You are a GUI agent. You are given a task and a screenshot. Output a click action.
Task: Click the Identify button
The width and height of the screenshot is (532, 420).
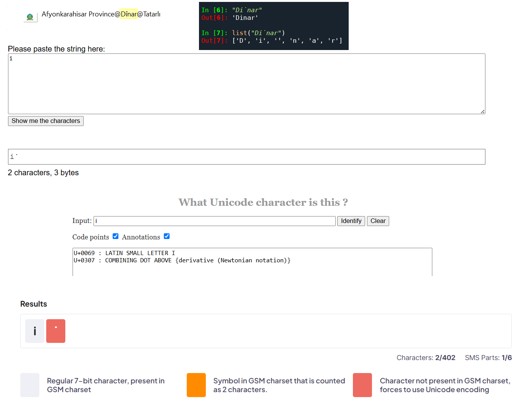pos(351,221)
